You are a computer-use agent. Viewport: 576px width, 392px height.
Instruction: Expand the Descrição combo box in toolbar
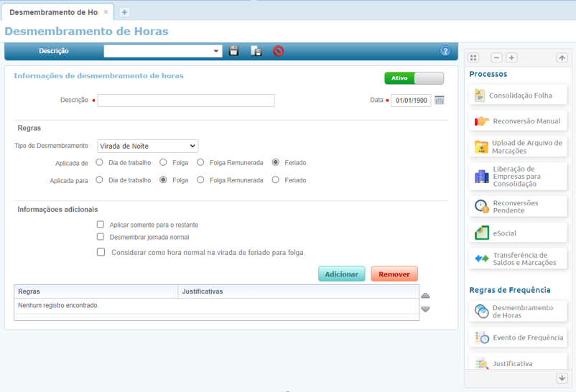(x=217, y=52)
